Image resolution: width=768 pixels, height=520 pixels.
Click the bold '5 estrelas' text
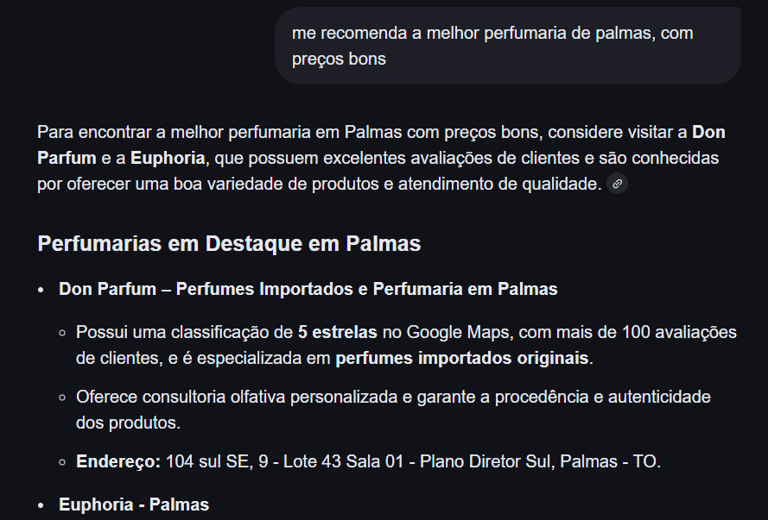[337, 332]
